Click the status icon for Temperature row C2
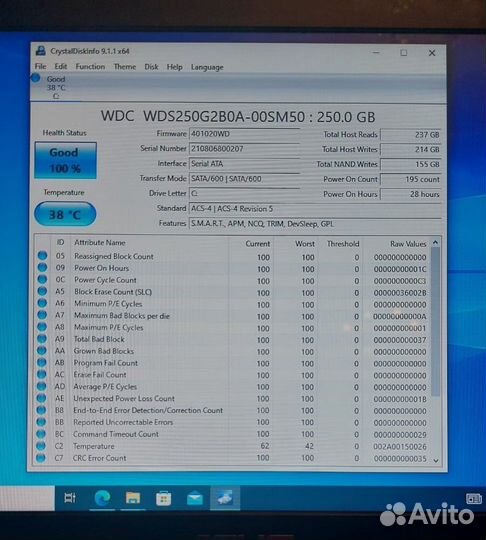This screenshot has height=540, width=486. (41, 446)
